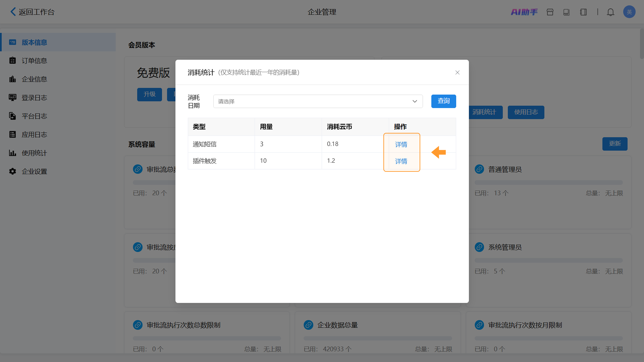Screen dimensions: 644x362
Task: Click the 使用统计 bar chart icon
Action: coord(13,153)
